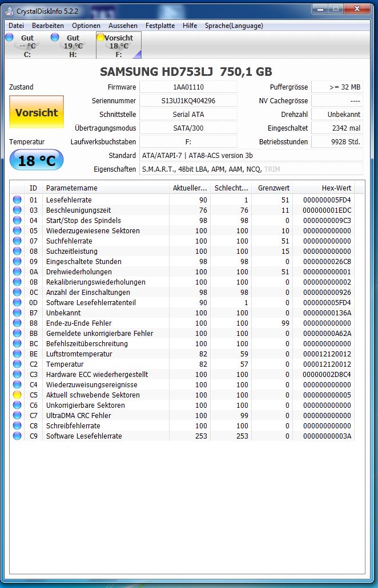This screenshot has width=378, height=588.
Task: Click the Drehzahl value Unbekannt
Action: tap(337, 115)
